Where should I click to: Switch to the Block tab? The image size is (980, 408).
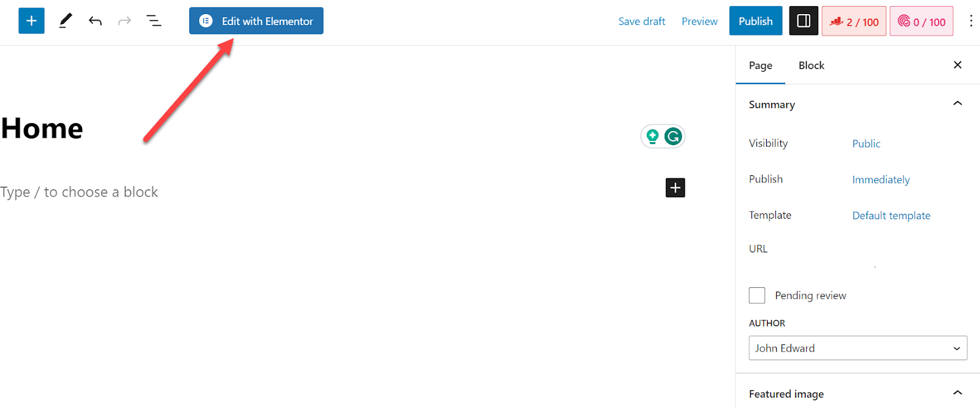[x=811, y=65]
